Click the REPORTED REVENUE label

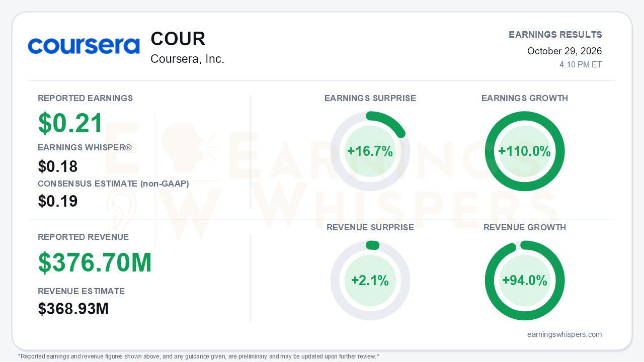pos(84,237)
